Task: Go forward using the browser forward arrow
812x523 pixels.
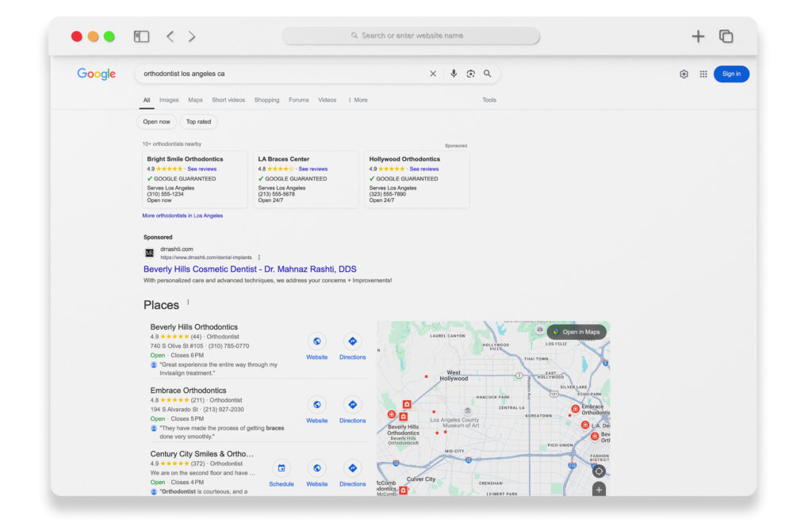Action: pos(192,36)
